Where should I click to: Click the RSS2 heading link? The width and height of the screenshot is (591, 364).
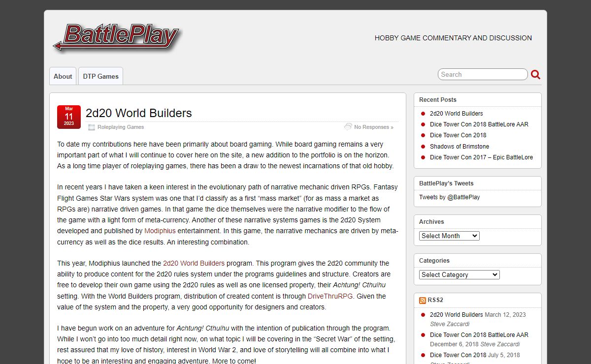(435, 300)
